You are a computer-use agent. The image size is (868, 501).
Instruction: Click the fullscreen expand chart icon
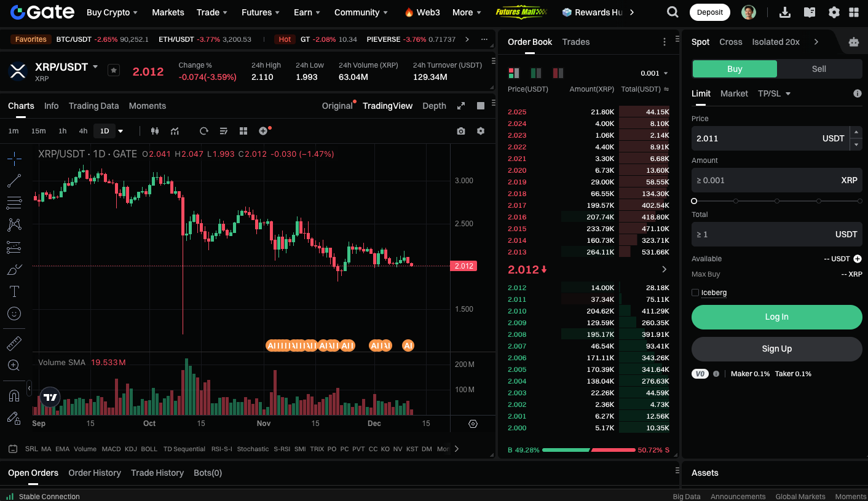(x=461, y=106)
